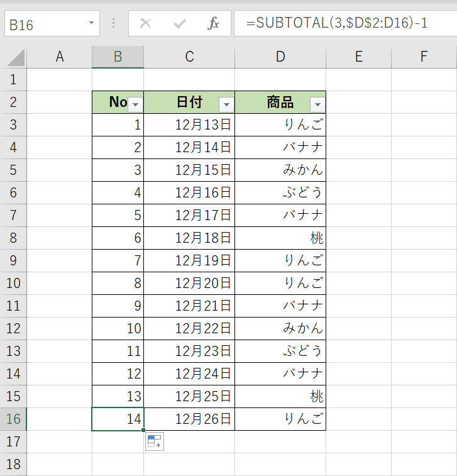Click the formula bar with SUBTOTAL formula
This screenshot has width=457, height=476.
345,23
